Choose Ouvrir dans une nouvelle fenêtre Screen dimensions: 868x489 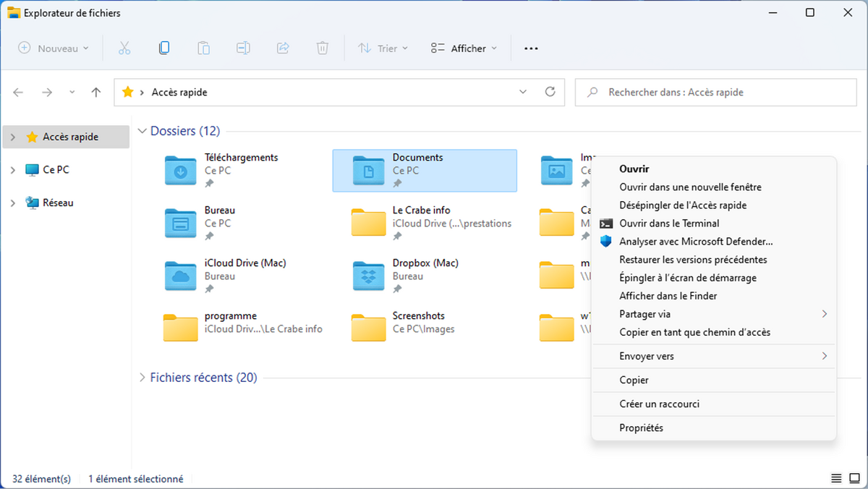(714, 187)
